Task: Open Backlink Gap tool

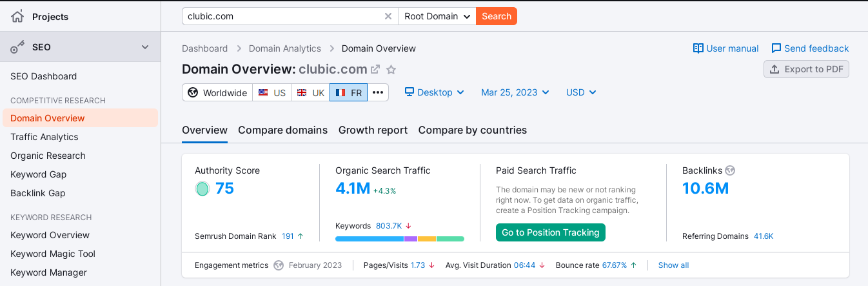Action: [x=37, y=193]
